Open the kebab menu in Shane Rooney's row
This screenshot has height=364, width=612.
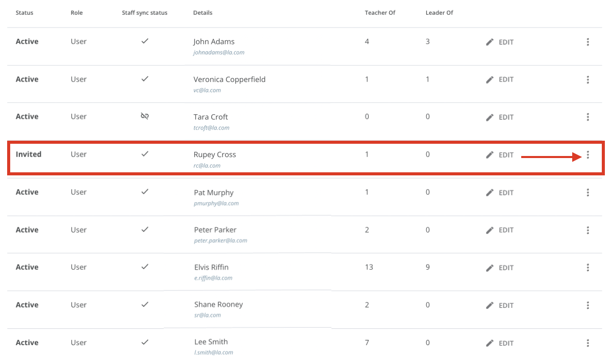point(588,305)
